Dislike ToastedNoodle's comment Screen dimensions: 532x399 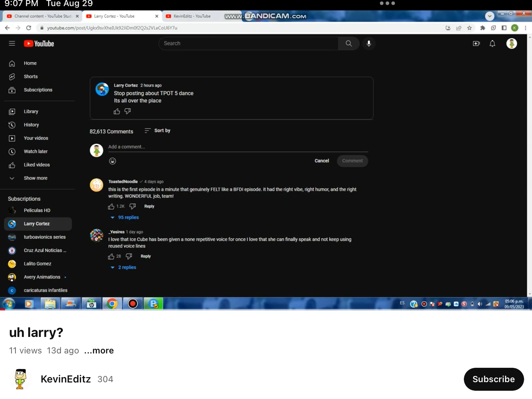click(132, 206)
